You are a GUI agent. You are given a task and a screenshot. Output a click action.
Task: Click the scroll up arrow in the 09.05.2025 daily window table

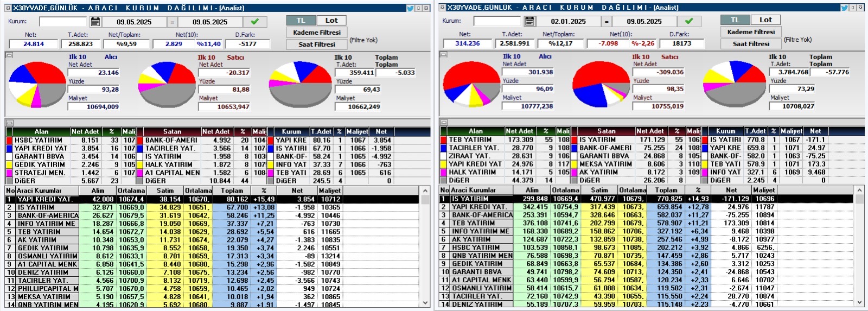point(425,191)
